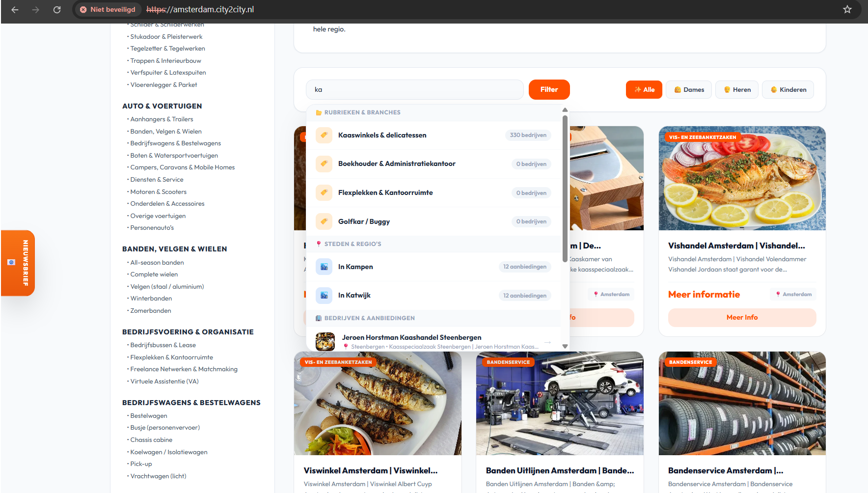The height and width of the screenshot is (493, 868).
Task: Open the AUTO & VOERTUIGEN category heading
Action: pyautogui.click(x=162, y=106)
